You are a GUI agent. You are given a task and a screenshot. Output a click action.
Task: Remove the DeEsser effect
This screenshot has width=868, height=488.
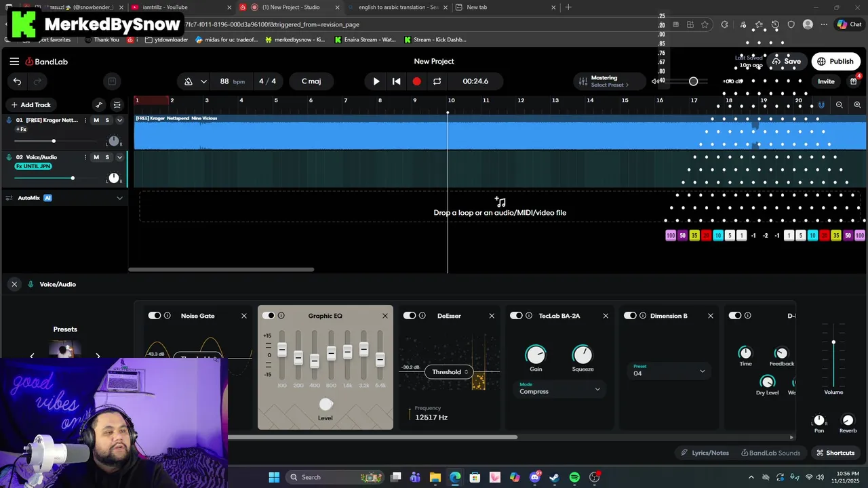coord(492,316)
